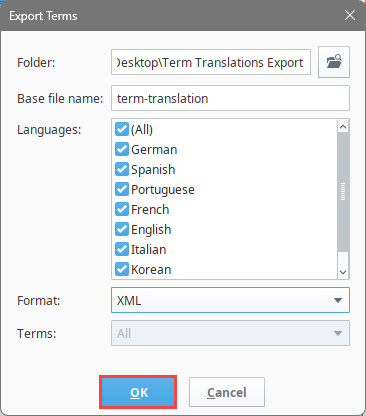Toggle the Italian language checkbox
This screenshot has width=366, height=416.
point(122,249)
